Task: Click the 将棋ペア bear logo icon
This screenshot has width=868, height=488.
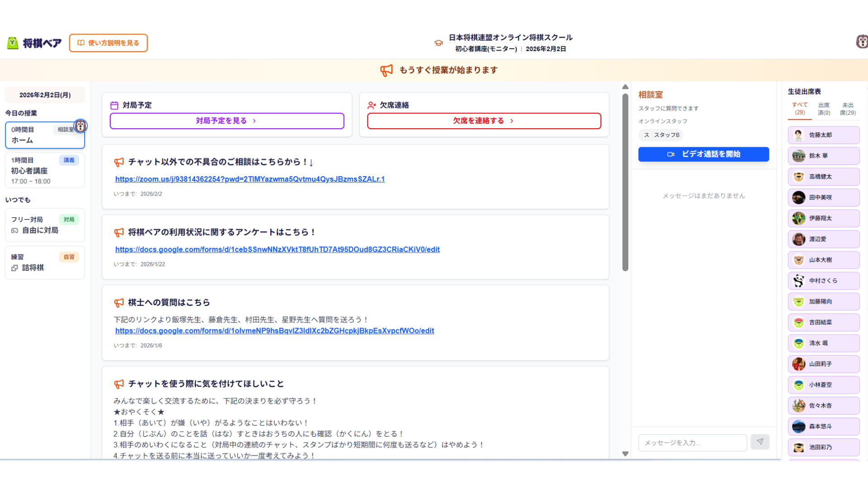Action: [x=13, y=42]
